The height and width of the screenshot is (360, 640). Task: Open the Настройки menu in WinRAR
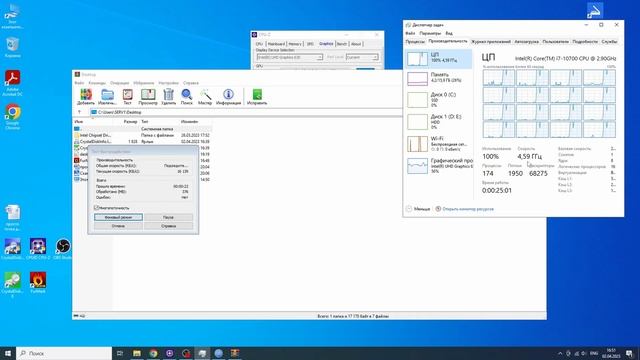click(169, 83)
